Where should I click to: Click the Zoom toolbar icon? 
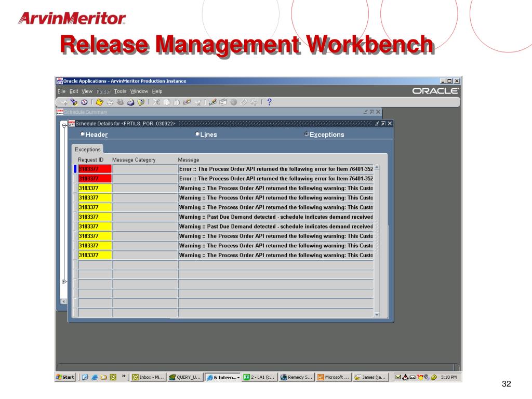[x=223, y=102]
